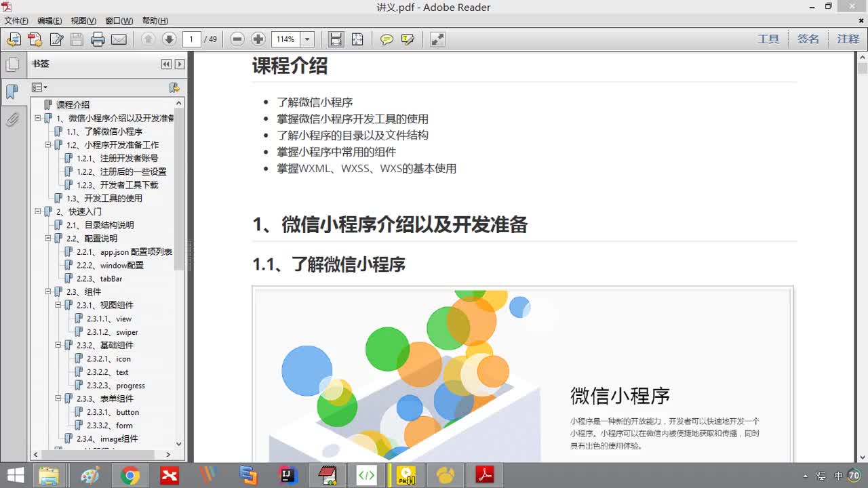Go to previous page with up arrow
868x488 pixels.
tap(149, 39)
